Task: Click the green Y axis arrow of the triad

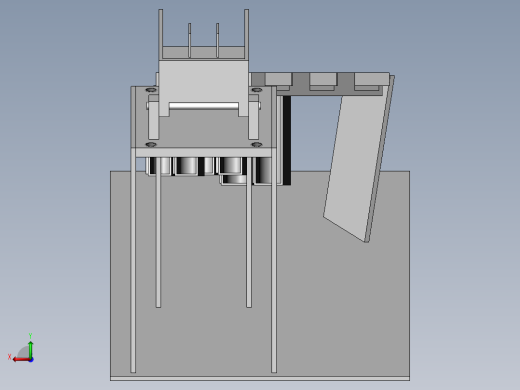Action: 30,349
